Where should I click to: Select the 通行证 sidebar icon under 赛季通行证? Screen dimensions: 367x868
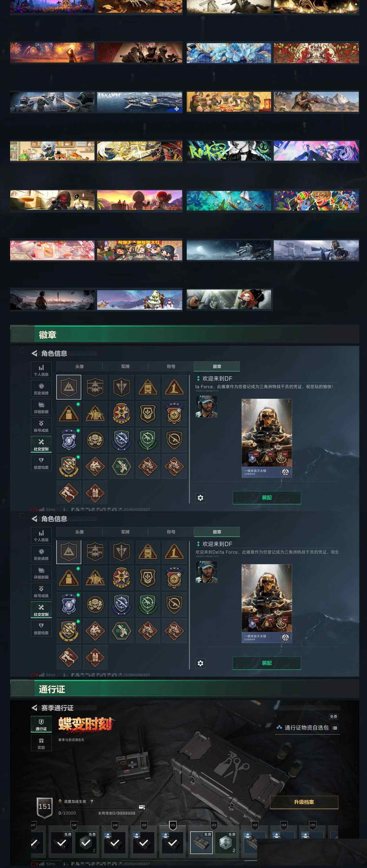41,724
